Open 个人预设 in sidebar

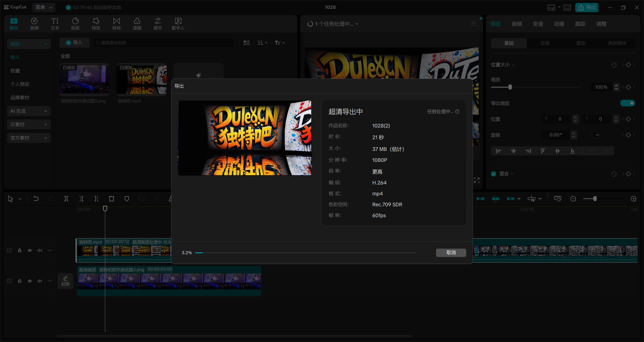(x=20, y=84)
